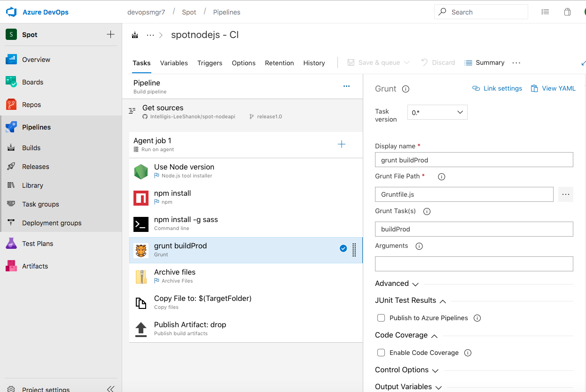Click the plus icon next to Spot
This screenshot has height=392, width=586.
(110, 34)
